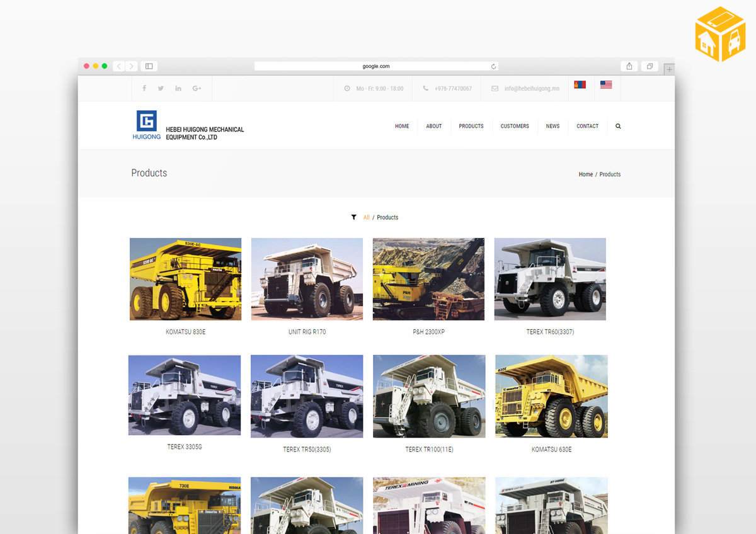Select the All filter link

367,217
